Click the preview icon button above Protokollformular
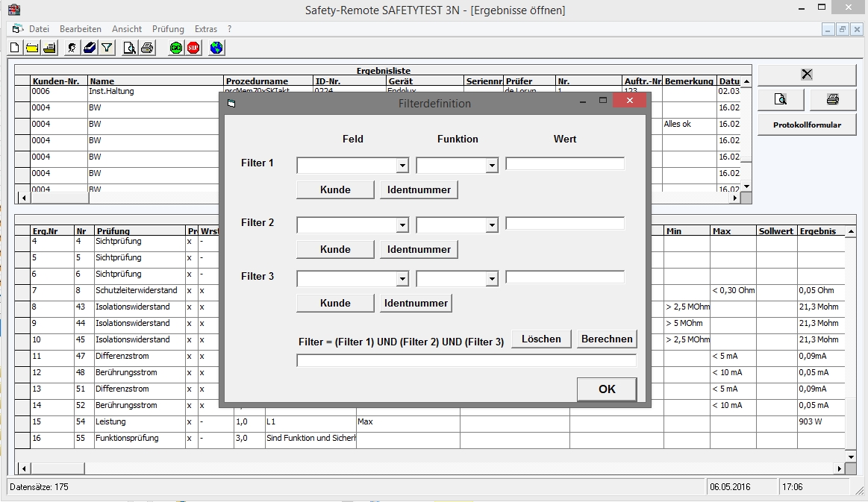Screen dimensions: 868x502 [781, 99]
